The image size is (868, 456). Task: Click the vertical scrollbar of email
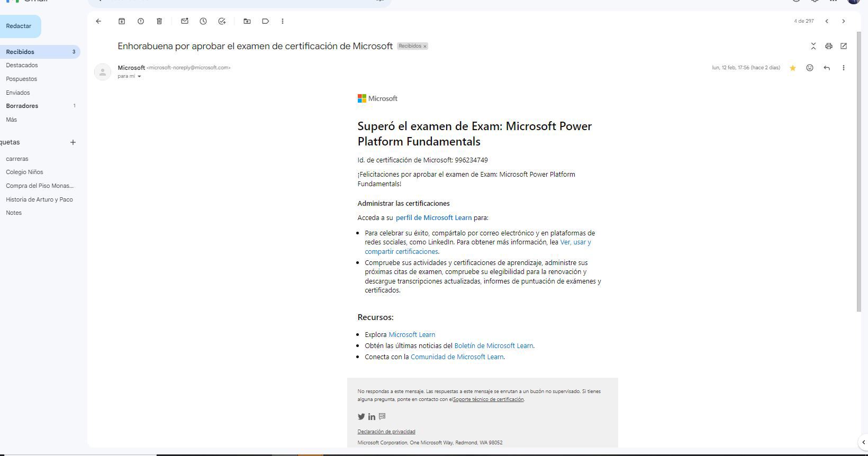pyautogui.click(x=859, y=172)
